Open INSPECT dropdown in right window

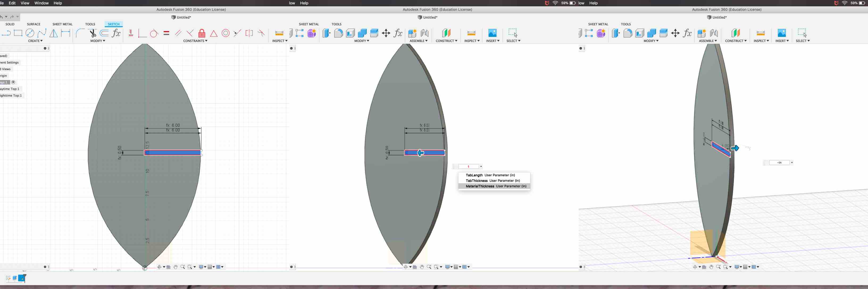point(761,41)
